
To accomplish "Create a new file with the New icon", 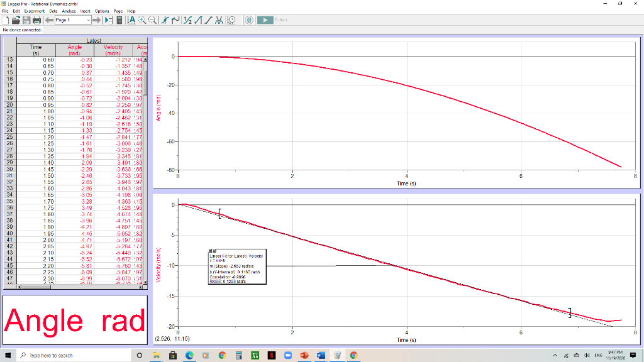I will tap(6, 20).
